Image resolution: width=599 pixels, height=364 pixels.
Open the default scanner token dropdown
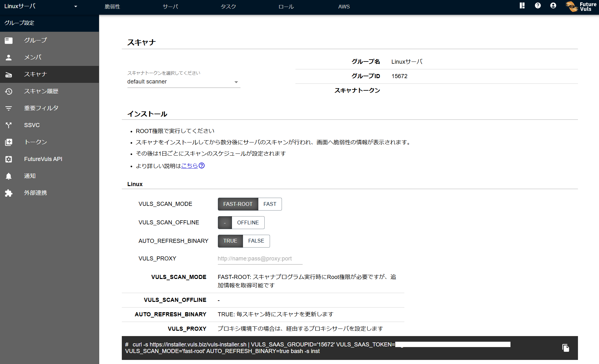pyautogui.click(x=236, y=82)
